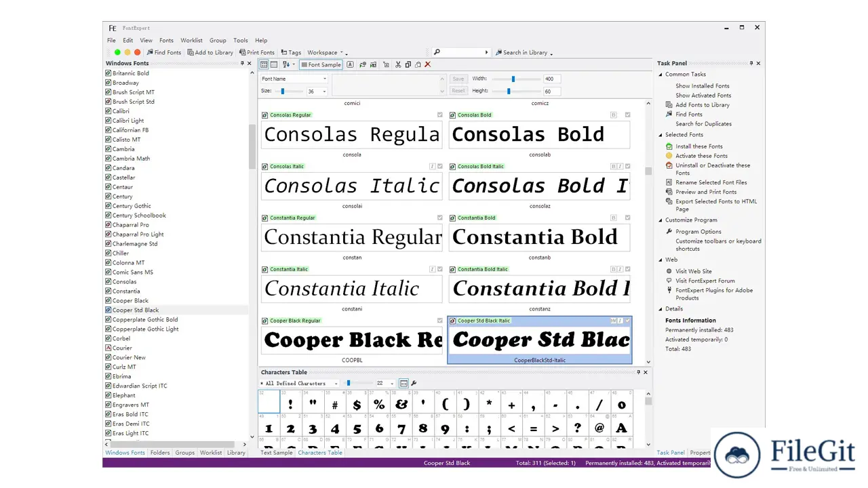This screenshot has width=868, height=488.
Task: Click Visit FontExpert Forum link
Action: tap(705, 281)
